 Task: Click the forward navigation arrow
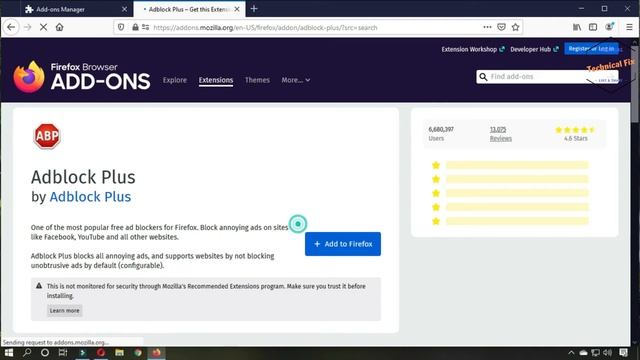point(27,27)
